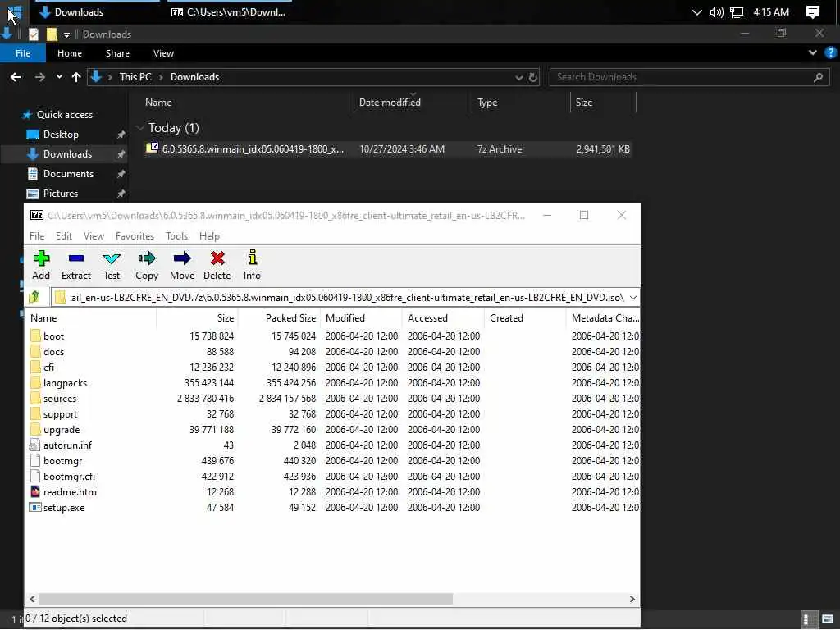Select the readme.htm file icon
The width and height of the screenshot is (840, 630).
35,492
